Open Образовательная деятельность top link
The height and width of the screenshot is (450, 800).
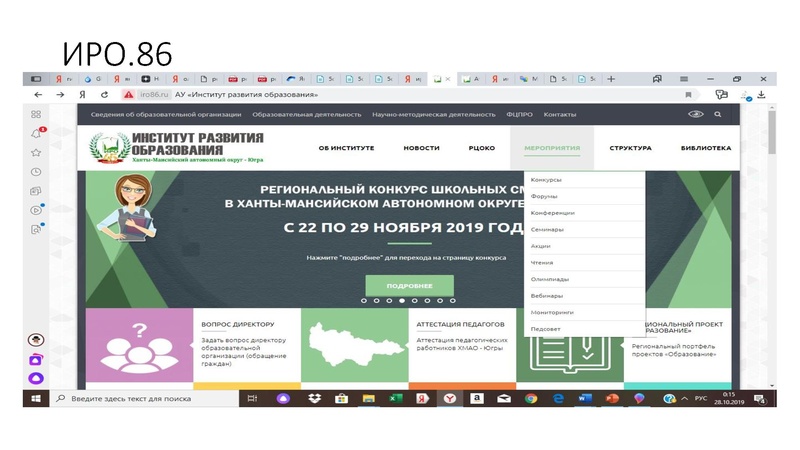[x=307, y=114]
